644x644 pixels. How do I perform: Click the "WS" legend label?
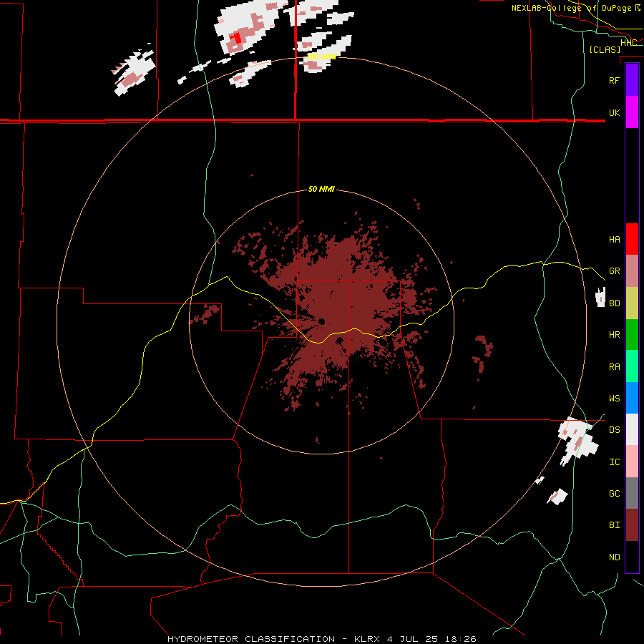point(614,398)
